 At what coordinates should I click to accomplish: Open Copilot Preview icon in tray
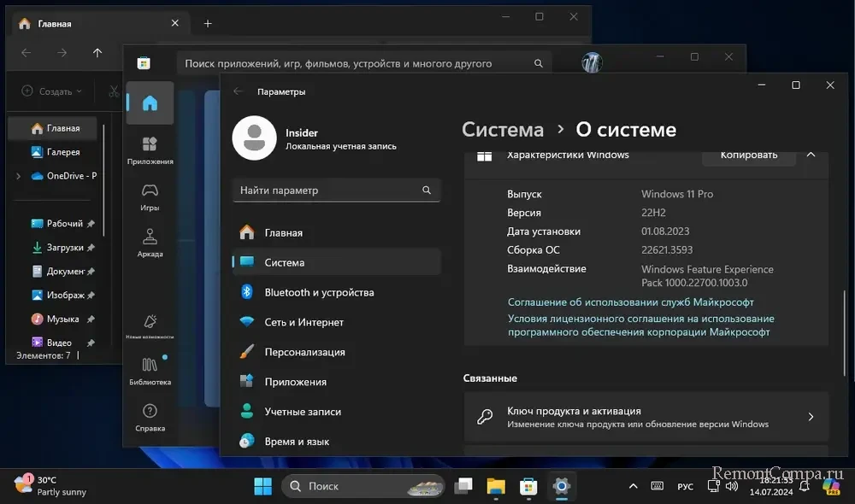click(x=832, y=486)
